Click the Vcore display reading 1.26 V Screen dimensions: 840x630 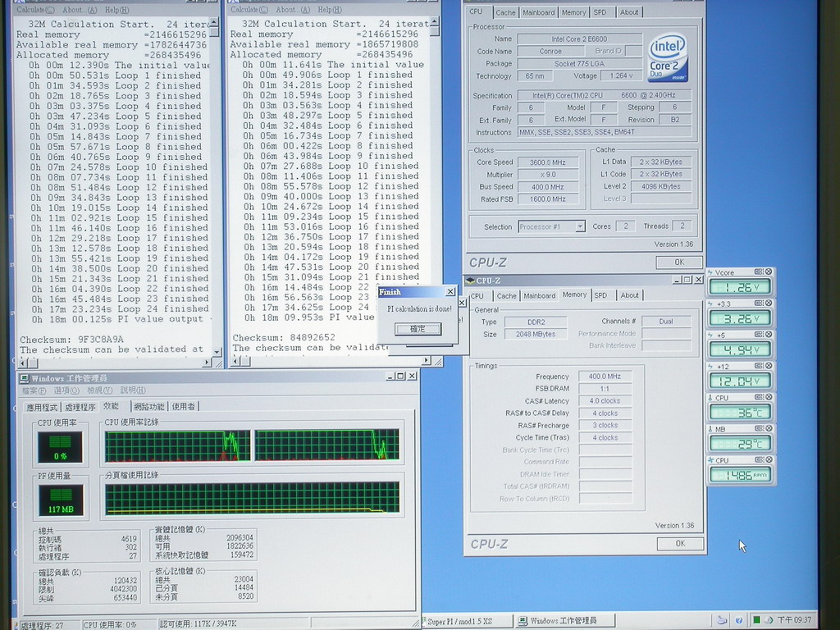(740, 287)
